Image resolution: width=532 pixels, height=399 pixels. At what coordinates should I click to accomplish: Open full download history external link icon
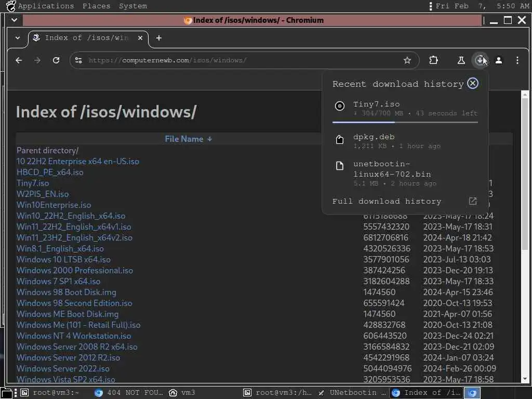pos(473,201)
